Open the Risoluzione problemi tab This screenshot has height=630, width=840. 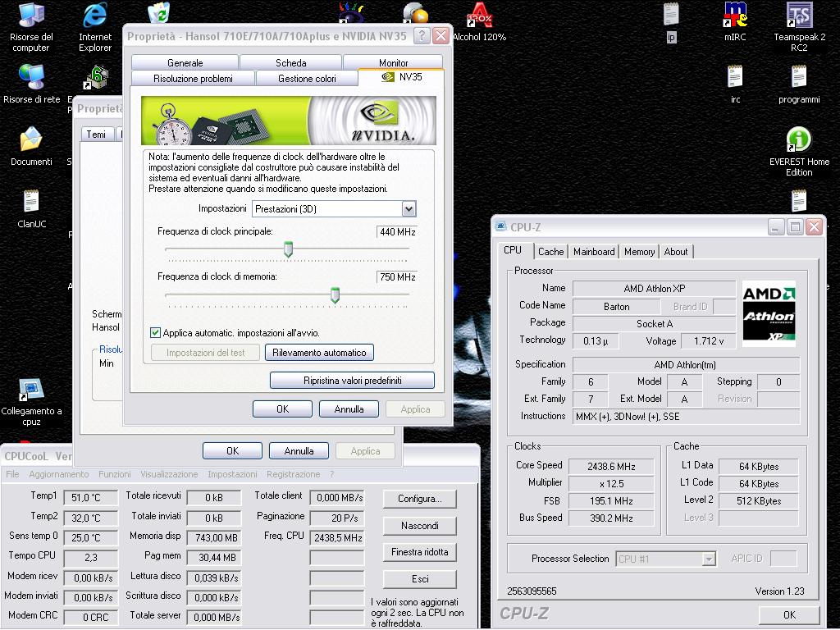pyautogui.click(x=193, y=78)
